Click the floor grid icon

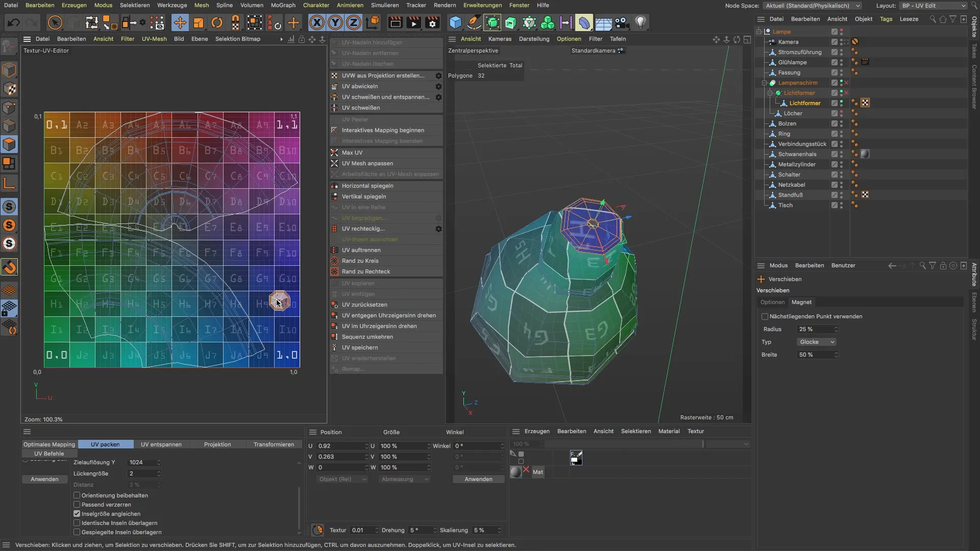(x=603, y=22)
